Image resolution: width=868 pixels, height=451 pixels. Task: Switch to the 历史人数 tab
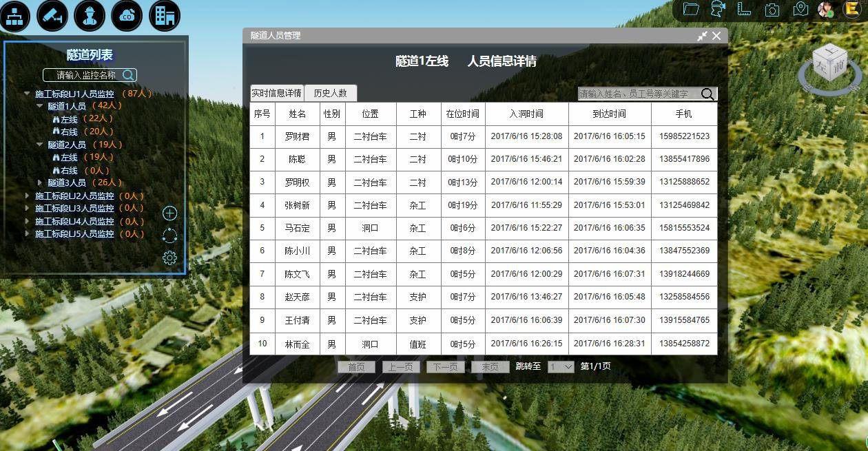330,93
